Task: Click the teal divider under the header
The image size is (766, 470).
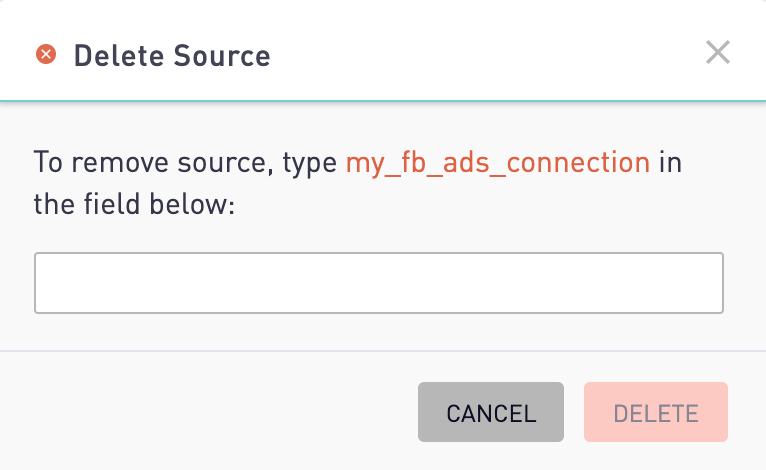Action: [383, 101]
